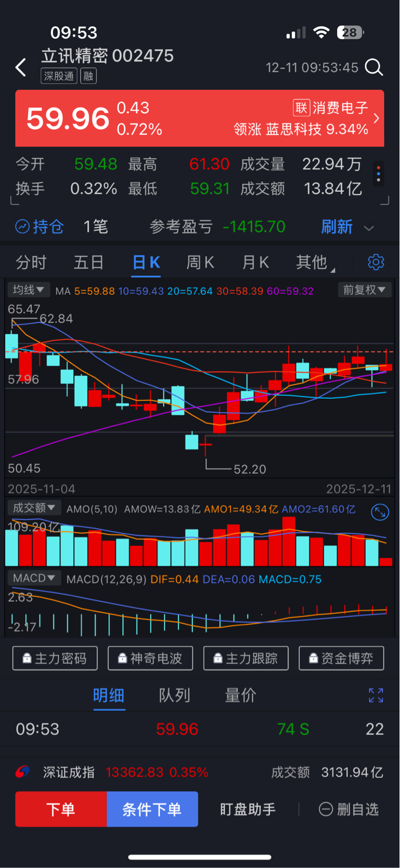Tap the 2025-11-04 chart start date
The height and width of the screenshot is (868, 400).
pos(42,489)
